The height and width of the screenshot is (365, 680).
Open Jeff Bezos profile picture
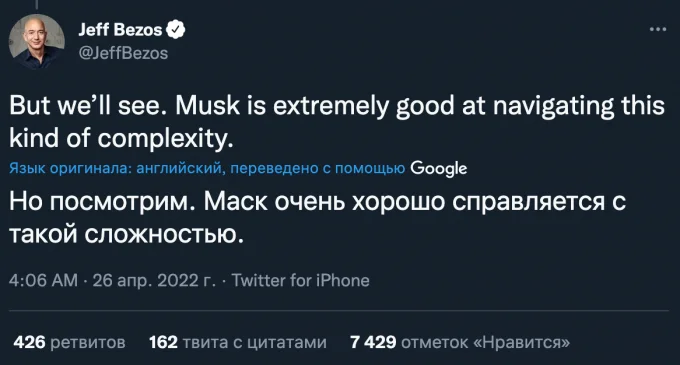(x=37, y=42)
